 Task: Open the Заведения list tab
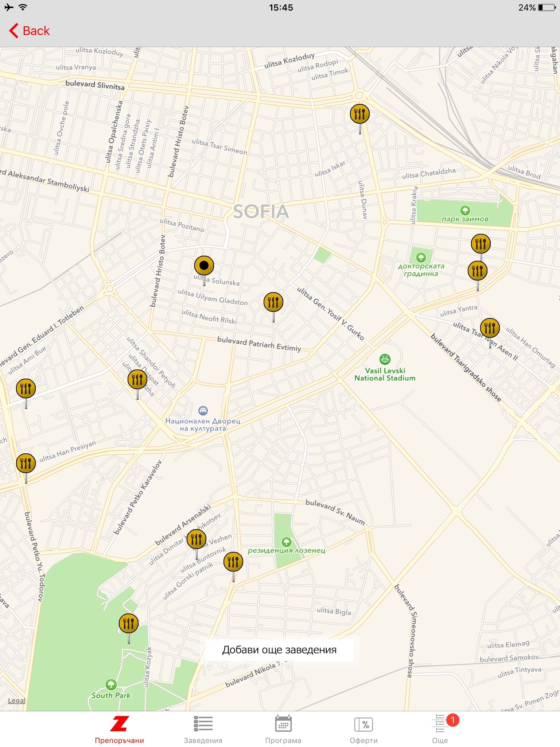click(203, 730)
